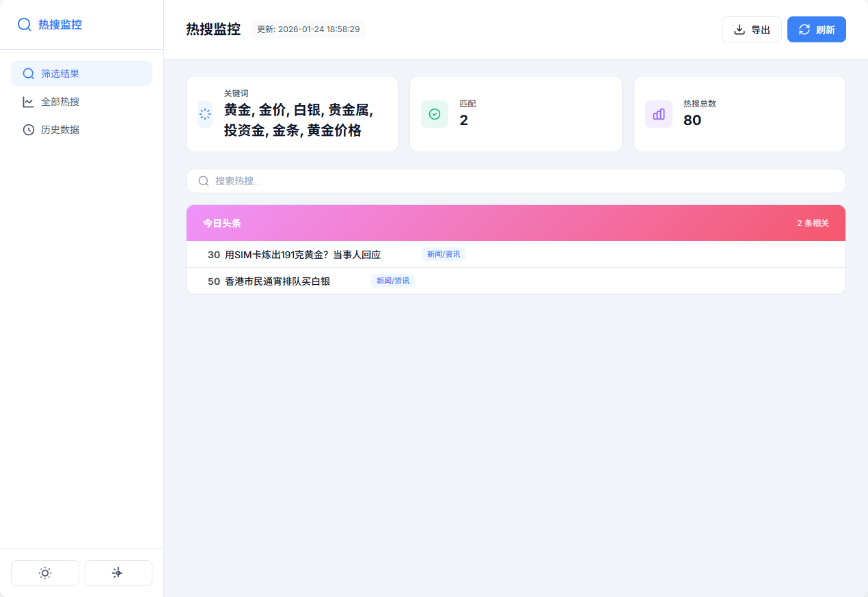Click the 新闻/资讯 tag on the first headline
Screen dimensions: 868x597
coord(444,253)
